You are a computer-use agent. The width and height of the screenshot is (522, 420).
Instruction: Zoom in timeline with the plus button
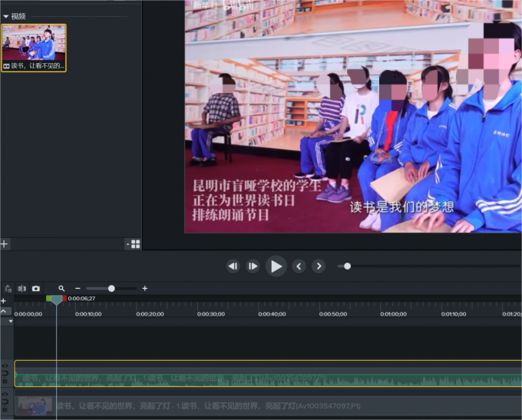point(145,289)
